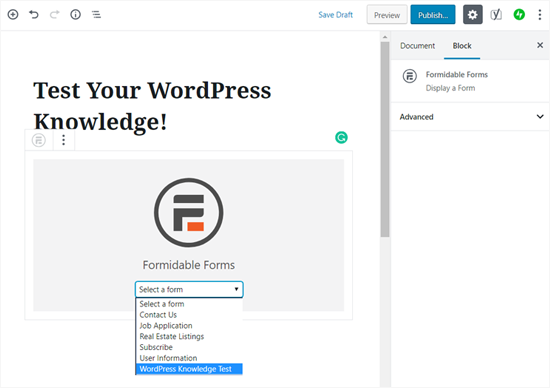Click the redo arrow icon
Screen dimensions: 550x388
(x=54, y=14)
